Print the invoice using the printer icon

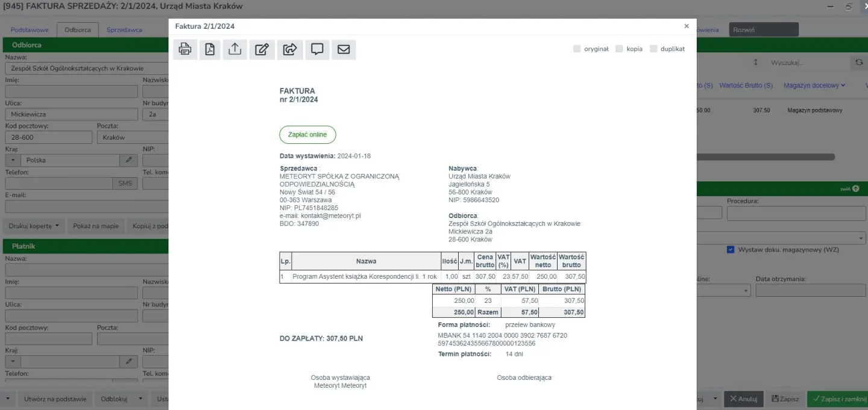186,49
